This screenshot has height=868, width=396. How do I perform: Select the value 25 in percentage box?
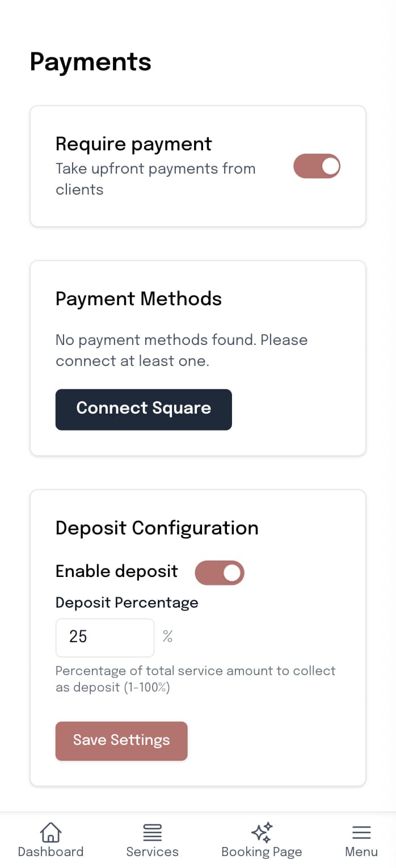click(x=79, y=637)
